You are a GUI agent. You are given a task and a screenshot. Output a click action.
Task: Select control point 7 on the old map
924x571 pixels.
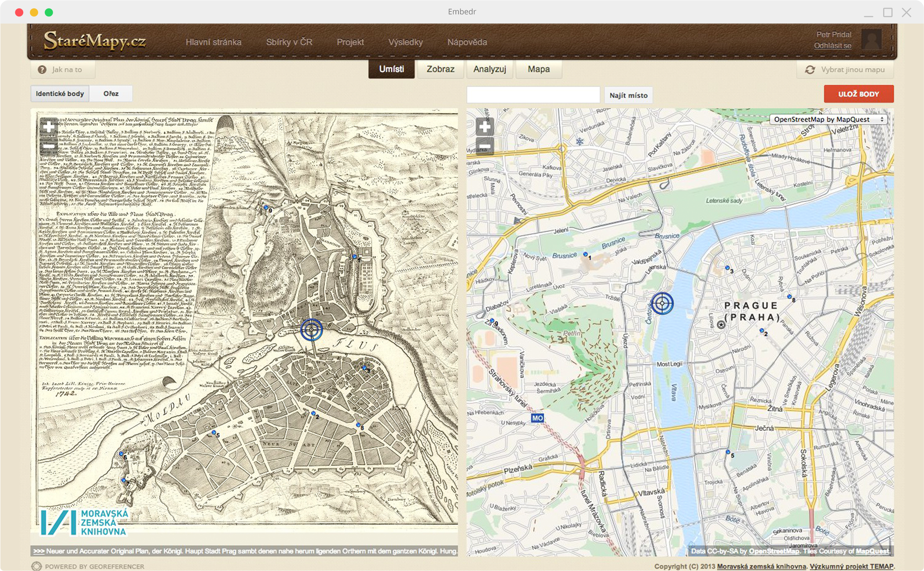tap(123, 480)
